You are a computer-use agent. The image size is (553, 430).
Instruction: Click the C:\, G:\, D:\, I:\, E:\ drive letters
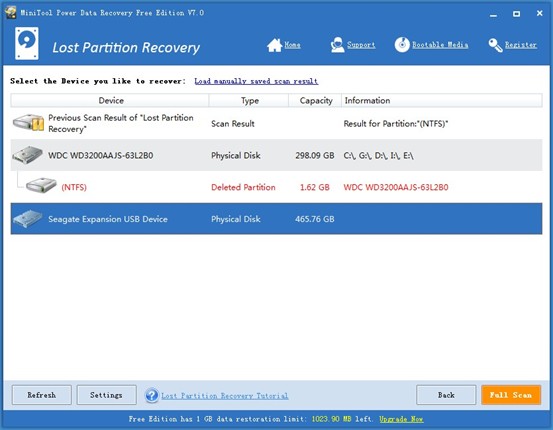378,156
